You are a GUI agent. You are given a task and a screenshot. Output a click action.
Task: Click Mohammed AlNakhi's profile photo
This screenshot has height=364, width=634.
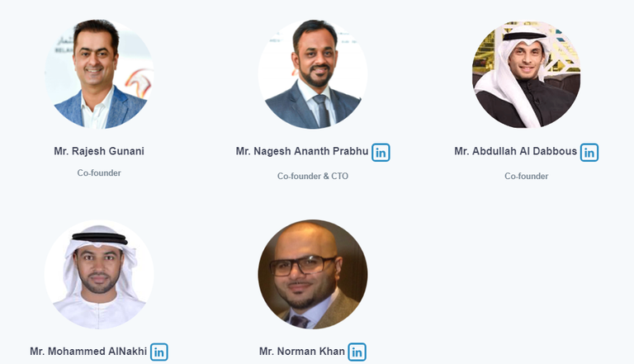(99, 274)
